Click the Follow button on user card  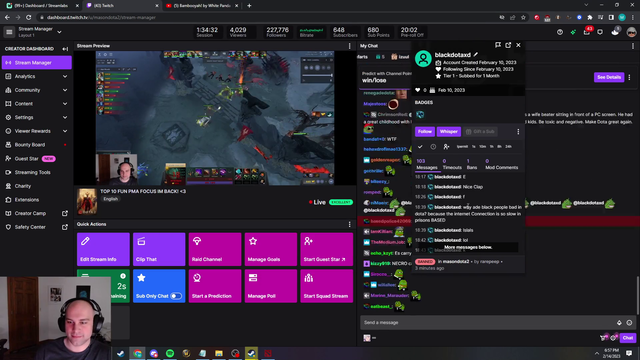pyautogui.click(x=425, y=131)
